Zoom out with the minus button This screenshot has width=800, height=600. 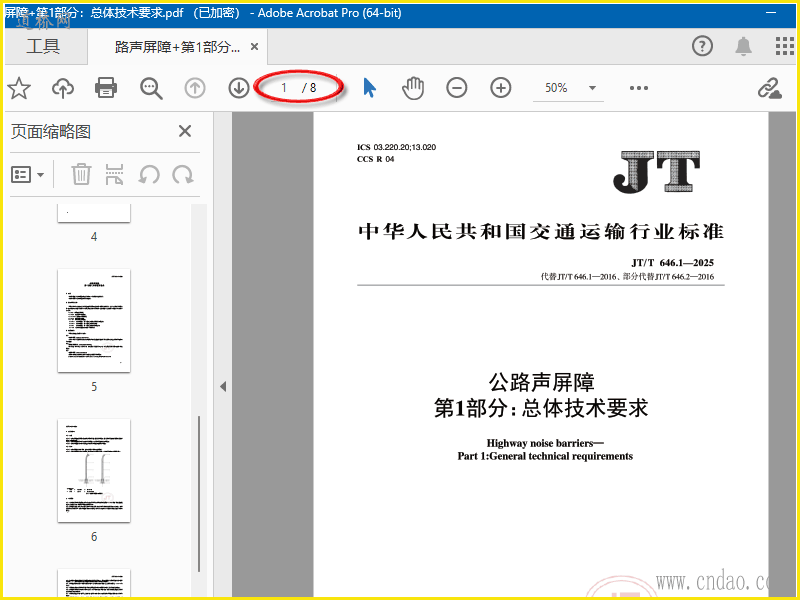pos(457,88)
